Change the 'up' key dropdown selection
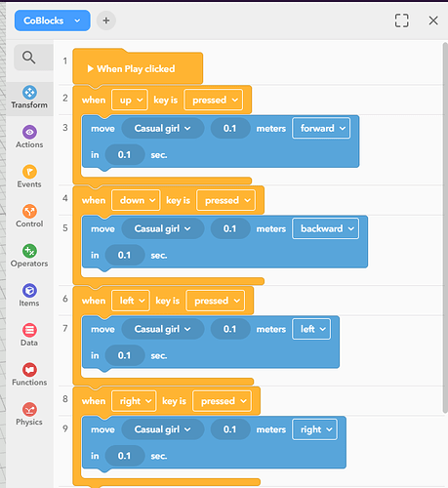The height and width of the screenshot is (488, 448). [x=130, y=100]
